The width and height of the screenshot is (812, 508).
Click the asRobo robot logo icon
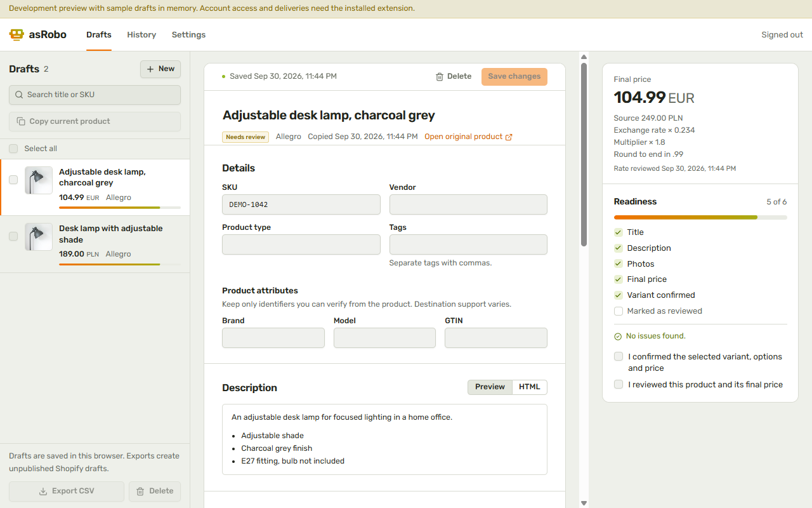click(x=16, y=35)
